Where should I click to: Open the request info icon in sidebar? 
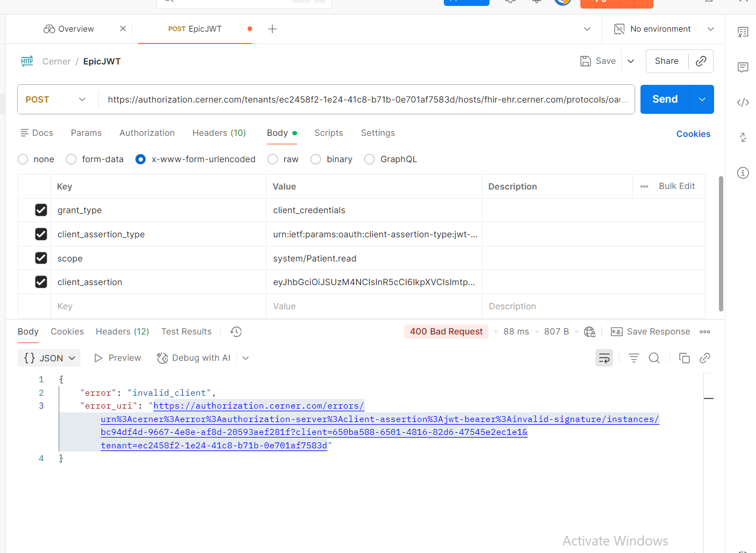(743, 173)
